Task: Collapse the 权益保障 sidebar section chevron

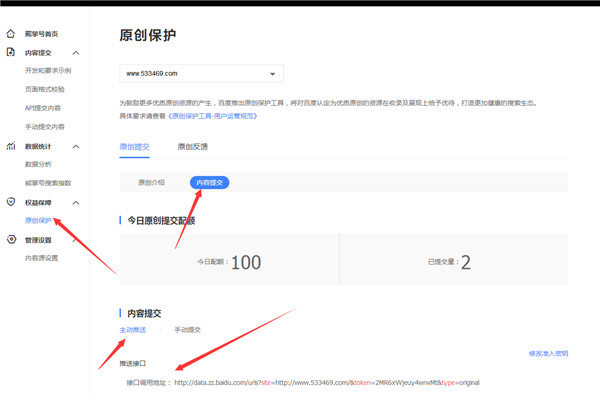Action: (76, 203)
